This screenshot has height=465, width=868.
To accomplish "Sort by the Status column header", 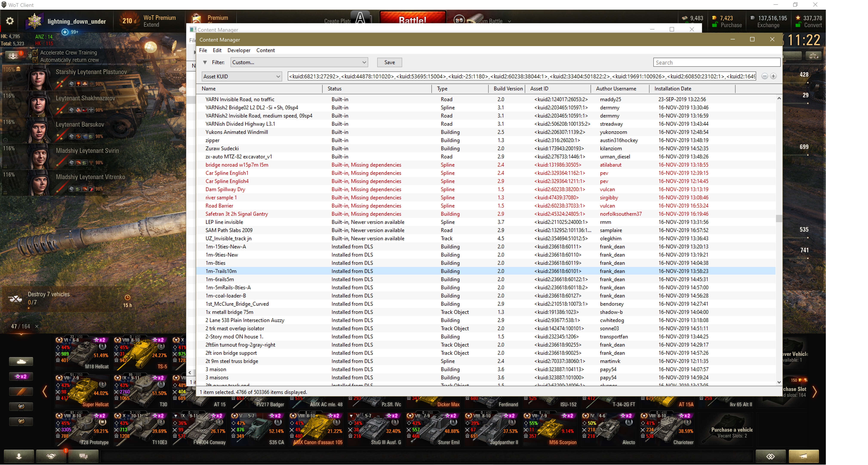I will 377,89.
